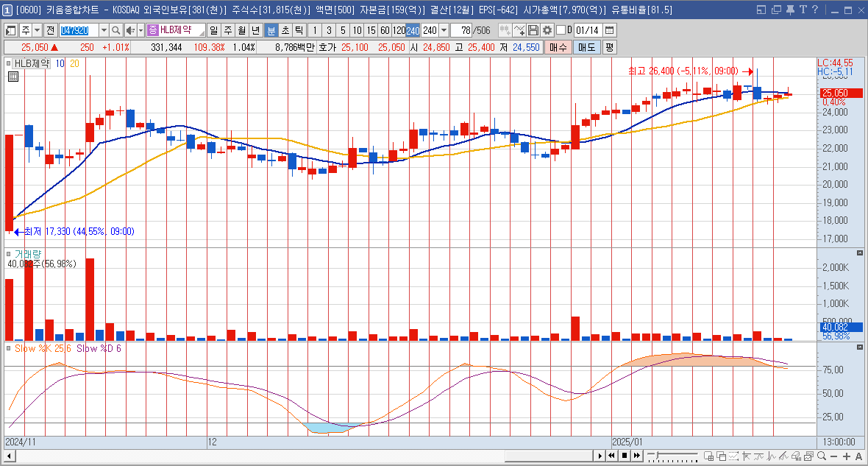
Task: Click the chart layout icon left of 주
Action: tap(11, 30)
